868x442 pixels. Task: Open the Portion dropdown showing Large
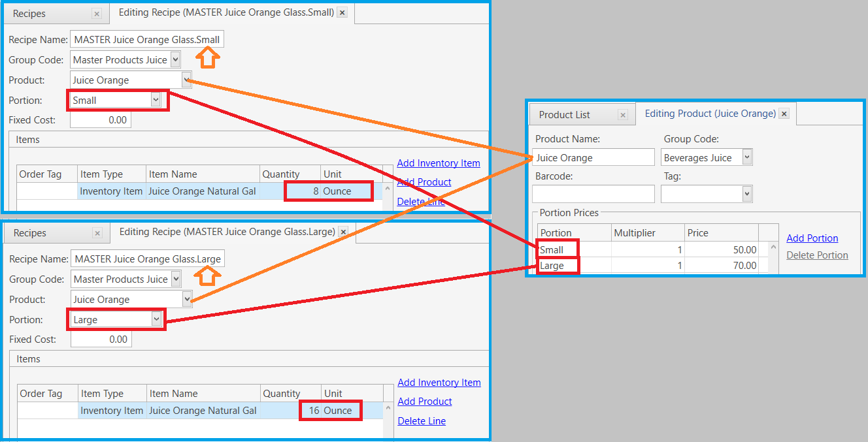pyautogui.click(x=156, y=319)
